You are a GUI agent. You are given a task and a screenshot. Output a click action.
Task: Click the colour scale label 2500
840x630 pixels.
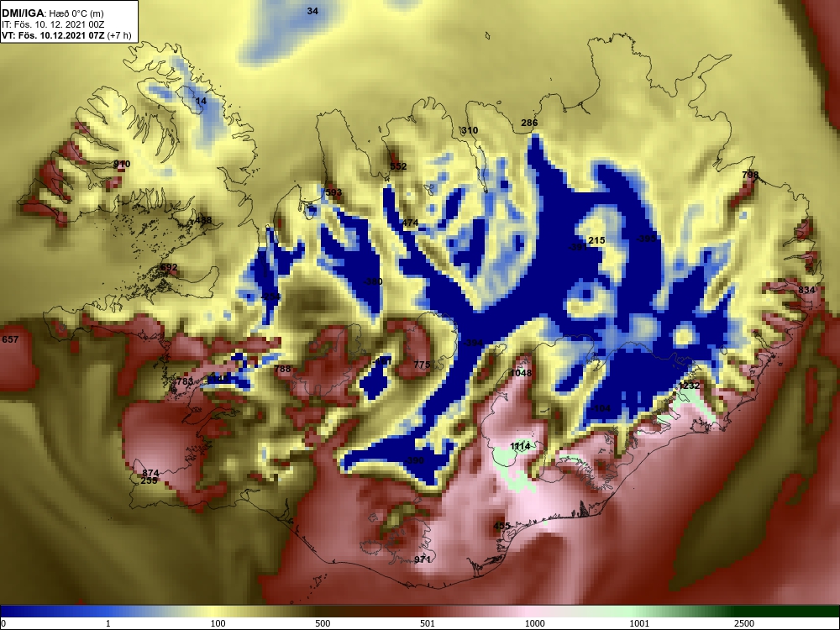pyautogui.click(x=744, y=623)
